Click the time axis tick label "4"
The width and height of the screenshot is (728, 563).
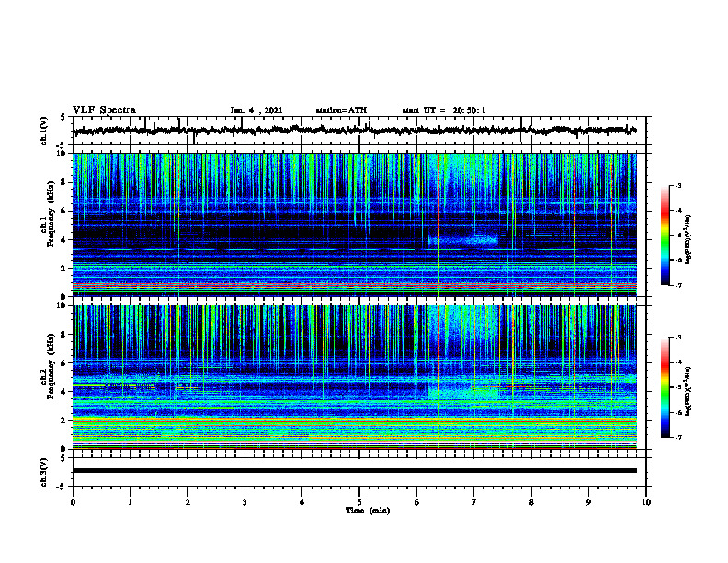302,502
